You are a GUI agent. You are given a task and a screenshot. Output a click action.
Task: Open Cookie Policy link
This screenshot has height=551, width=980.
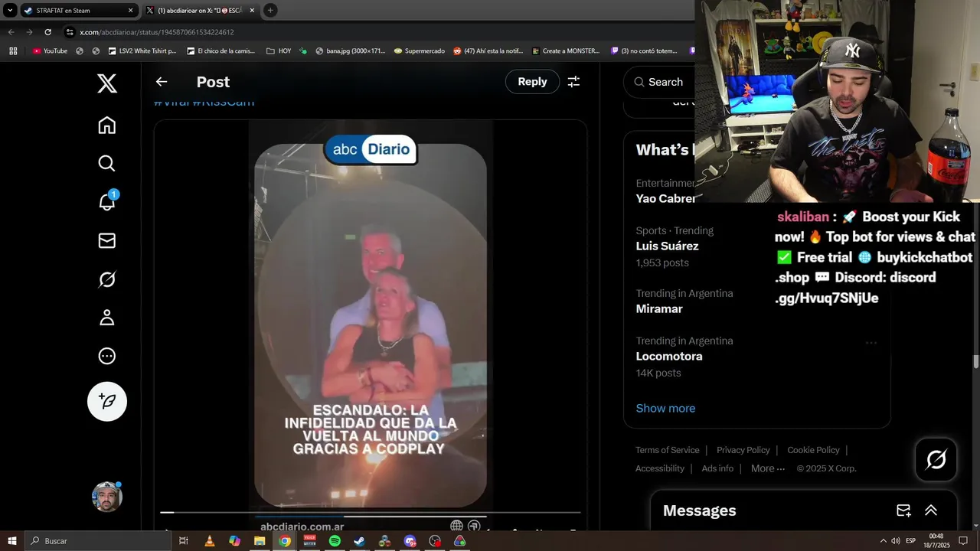click(x=813, y=450)
